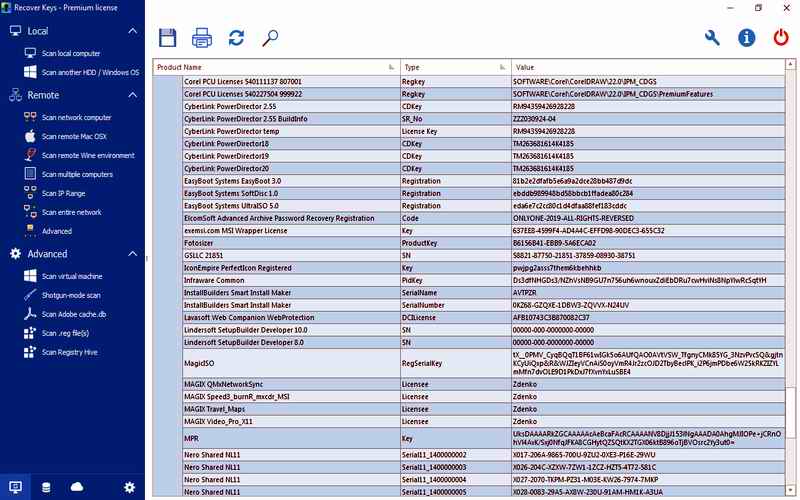The width and height of the screenshot is (800, 500).
Task: Open the blue info icon
Action: tap(747, 38)
